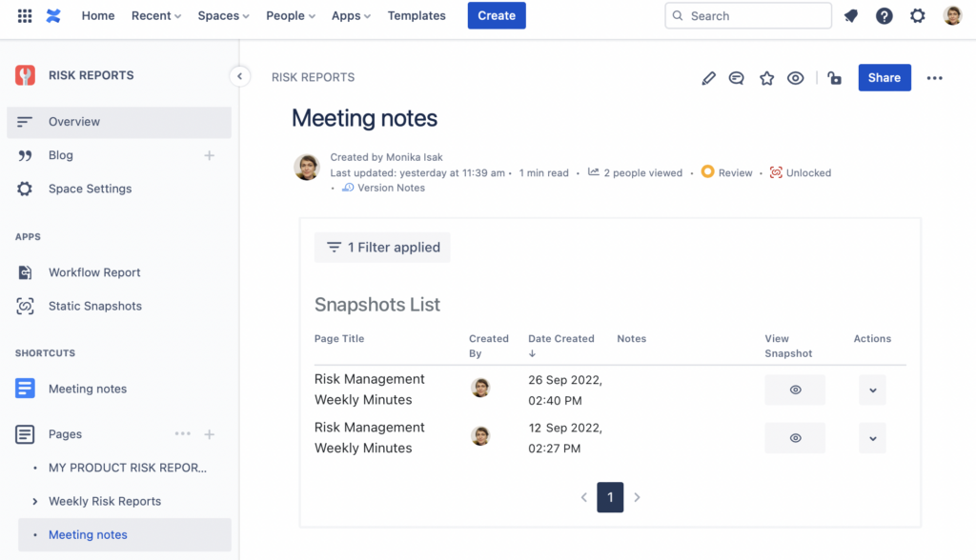Open help using the question mark icon
The image size is (976, 560).
pos(884,15)
